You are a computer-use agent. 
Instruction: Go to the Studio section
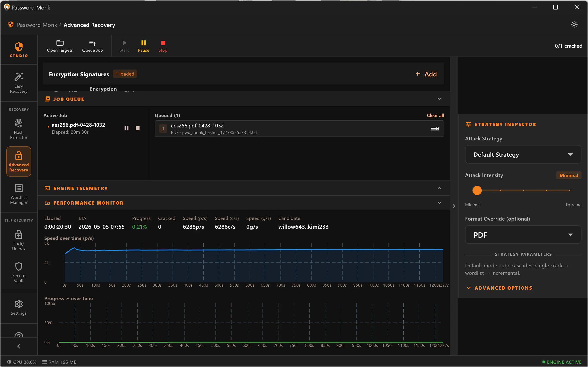[x=19, y=50]
